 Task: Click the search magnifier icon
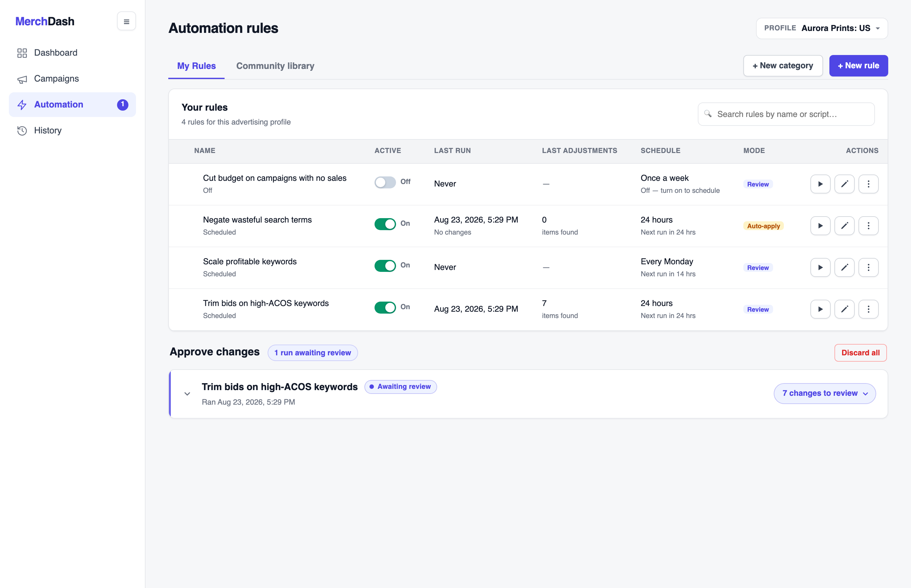(708, 114)
